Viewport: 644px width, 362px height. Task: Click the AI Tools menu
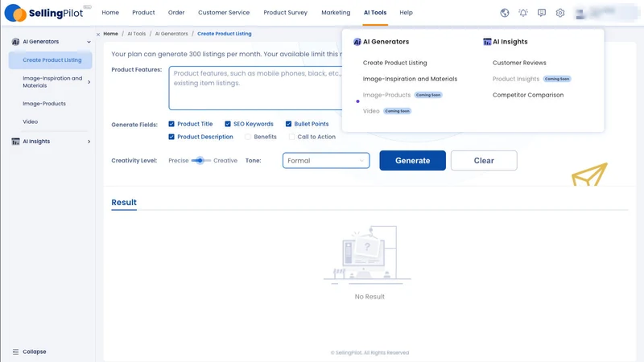(375, 13)
